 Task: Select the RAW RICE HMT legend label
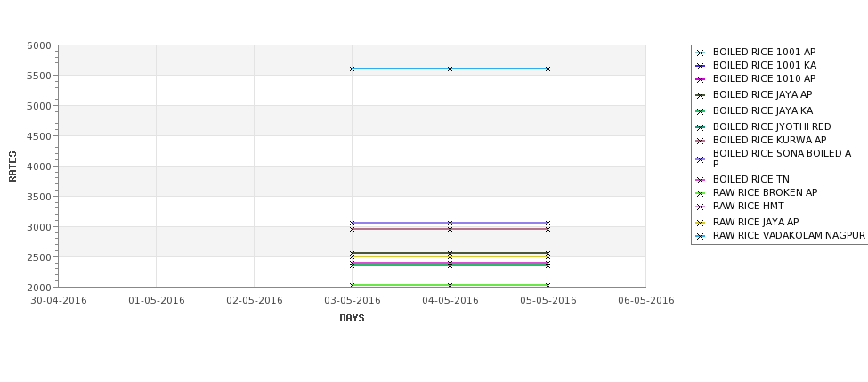749,206
